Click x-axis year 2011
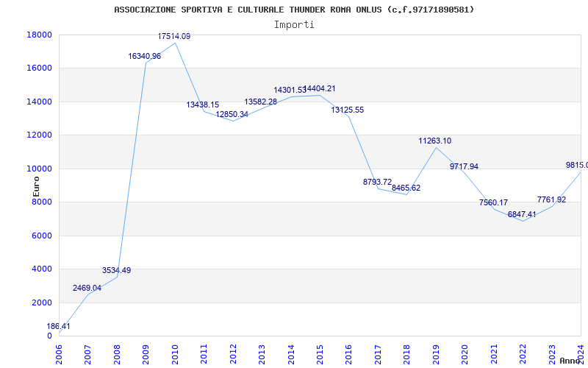Screen dimensions: 588x368 (x=204, y=354)
